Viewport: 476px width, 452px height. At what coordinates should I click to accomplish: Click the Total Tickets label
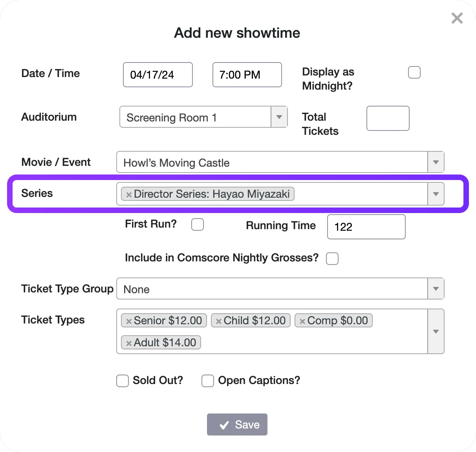coord(320,124)
